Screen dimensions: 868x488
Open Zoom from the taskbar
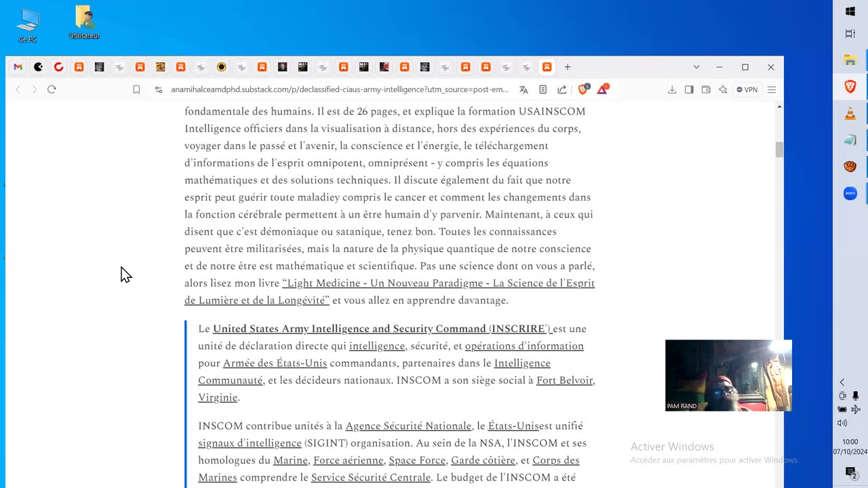click(850, 193)
